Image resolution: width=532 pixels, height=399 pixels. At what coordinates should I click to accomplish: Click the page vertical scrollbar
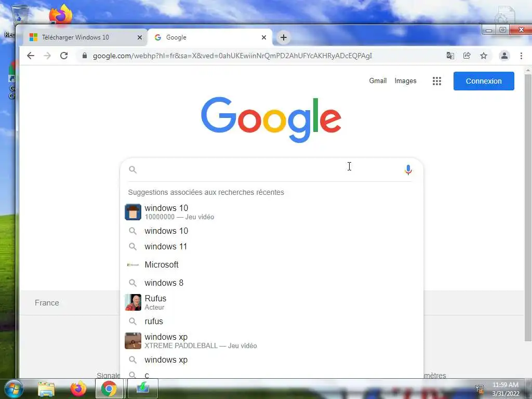pos(528,207)
